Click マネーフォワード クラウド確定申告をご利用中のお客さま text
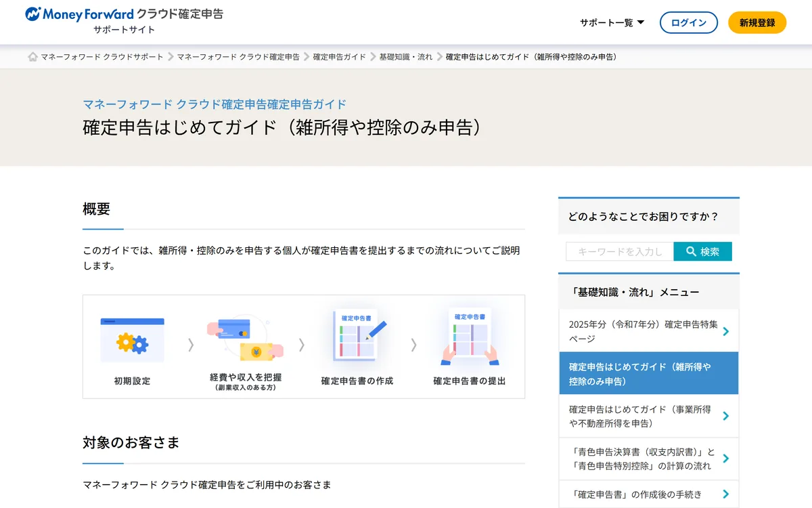 coord(207,485)
